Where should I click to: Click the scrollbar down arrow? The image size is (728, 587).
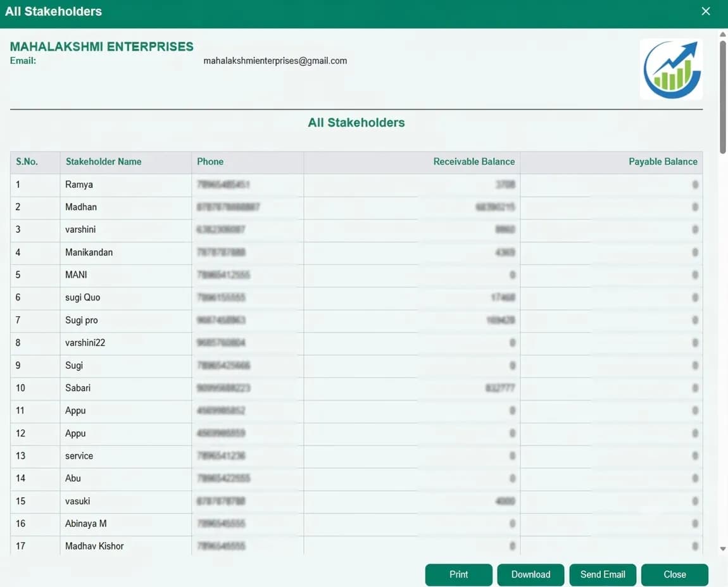tap(723, 549)
